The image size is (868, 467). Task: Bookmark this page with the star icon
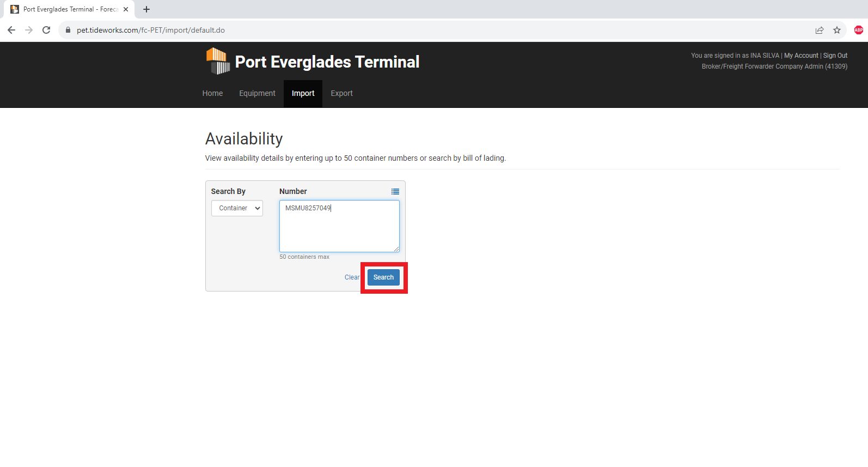click(837, 30)
